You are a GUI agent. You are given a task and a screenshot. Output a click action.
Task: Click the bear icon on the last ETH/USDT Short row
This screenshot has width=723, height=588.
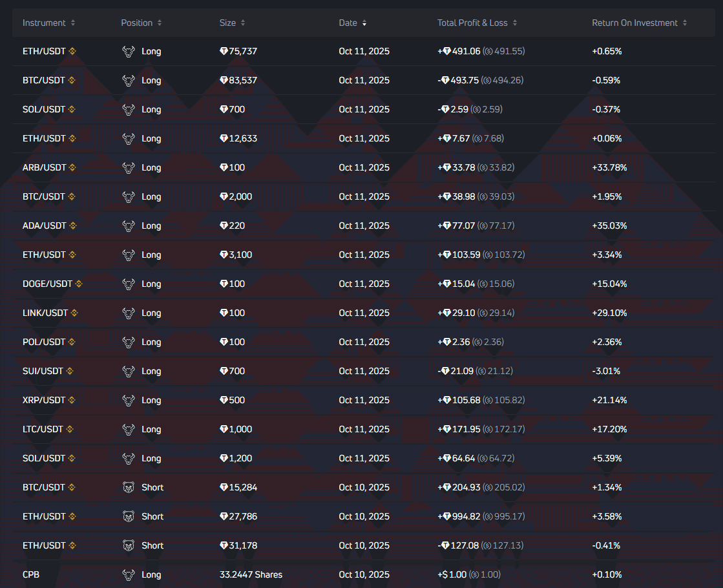[x=129, y=545]
